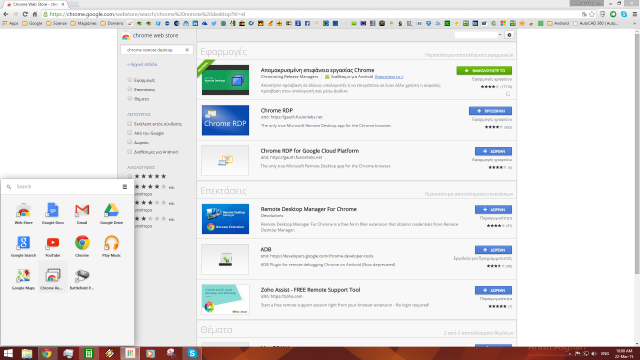The height and width of the screenshot is (360, 640).
Task: Click Remote Desktop Manager For Chrome title
Action: click(x=309, y=209)
